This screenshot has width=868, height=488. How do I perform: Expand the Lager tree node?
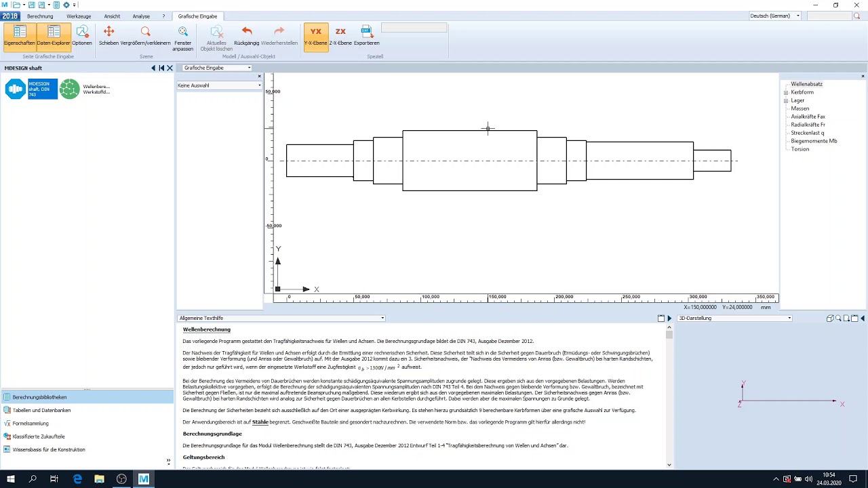[786, 100]
